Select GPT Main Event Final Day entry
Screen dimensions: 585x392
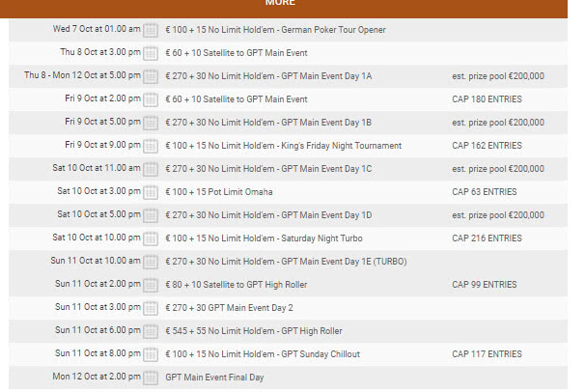pos(214,378)
